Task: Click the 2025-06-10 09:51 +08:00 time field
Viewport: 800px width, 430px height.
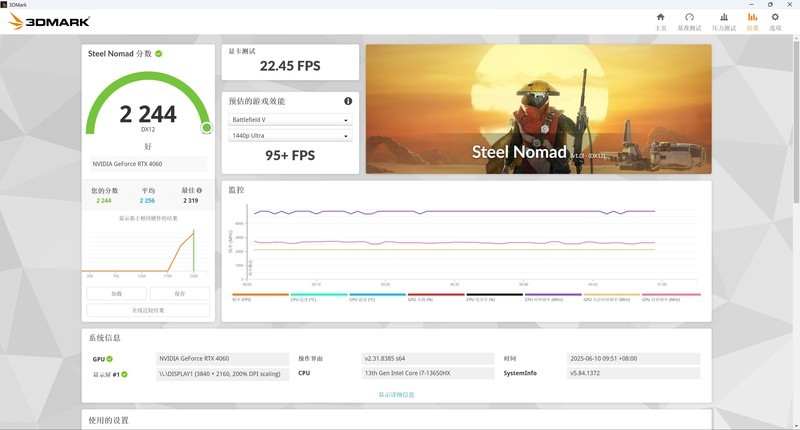Action: (633, 359)
